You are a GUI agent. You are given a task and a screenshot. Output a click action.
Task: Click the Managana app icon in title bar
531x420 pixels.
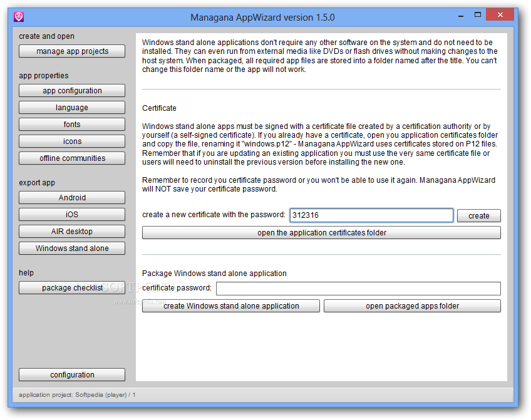(x=19, y=17)
